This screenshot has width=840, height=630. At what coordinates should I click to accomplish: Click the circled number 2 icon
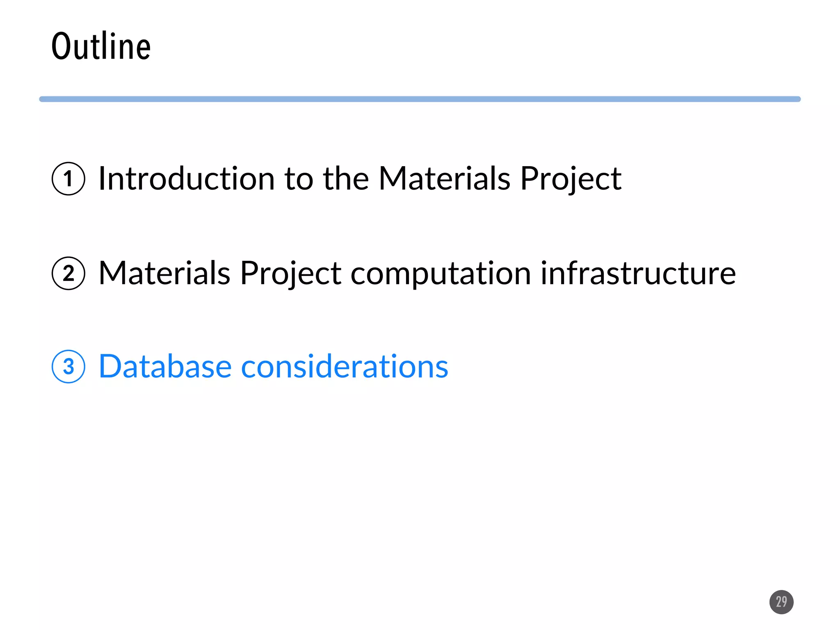coord(68,273)
